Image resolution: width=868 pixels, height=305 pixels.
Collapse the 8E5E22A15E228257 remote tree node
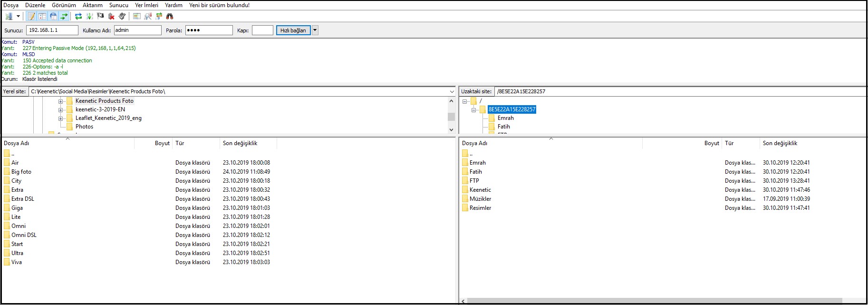coord(473,110)
